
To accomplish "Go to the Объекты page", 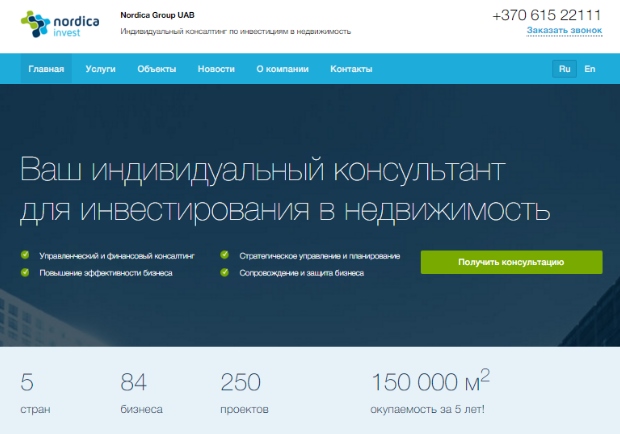I will tap(157, 69).
